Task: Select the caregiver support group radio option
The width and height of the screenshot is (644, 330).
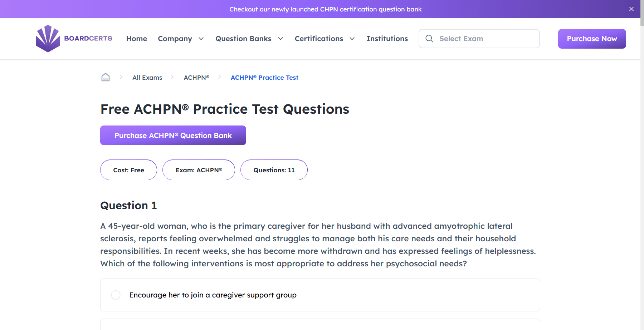Action: point(116,295)
